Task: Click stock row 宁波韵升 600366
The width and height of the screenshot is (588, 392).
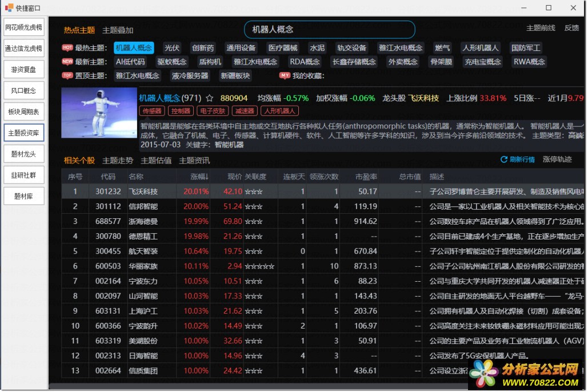Action: tap(322, 326)
